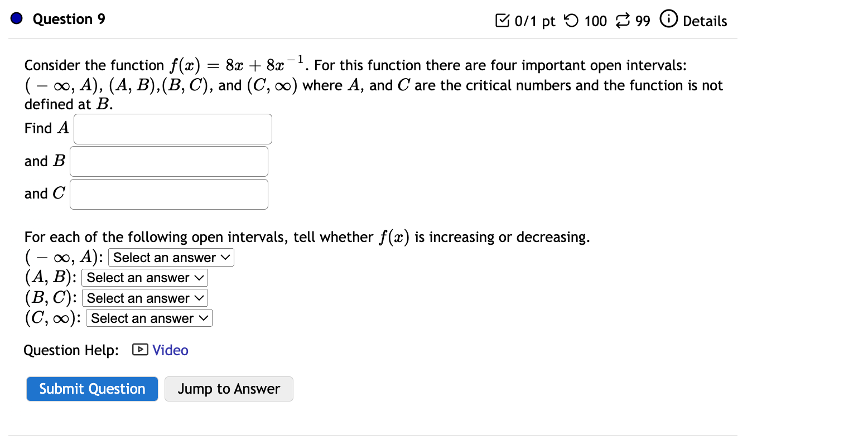Click the Question 9 header text
868x445 pixels.
coord(69,18)
